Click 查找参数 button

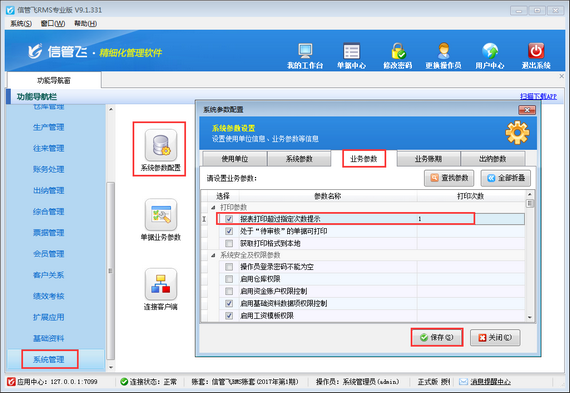(x=449, y=178)
